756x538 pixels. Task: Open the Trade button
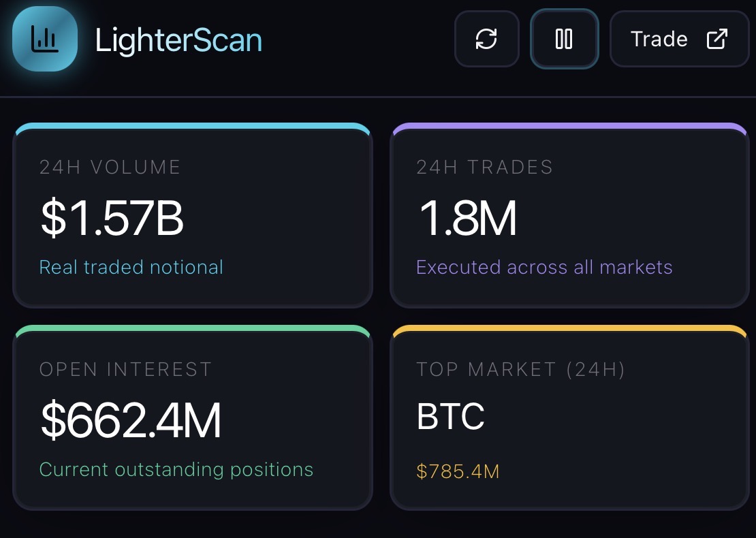[x=679, y=39]
